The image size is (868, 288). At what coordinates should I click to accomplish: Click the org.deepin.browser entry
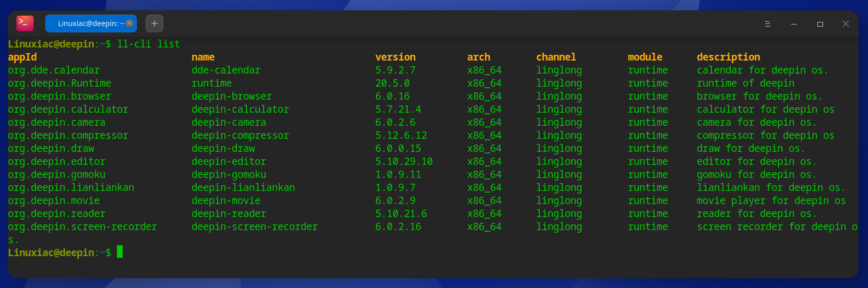[60, 96]
